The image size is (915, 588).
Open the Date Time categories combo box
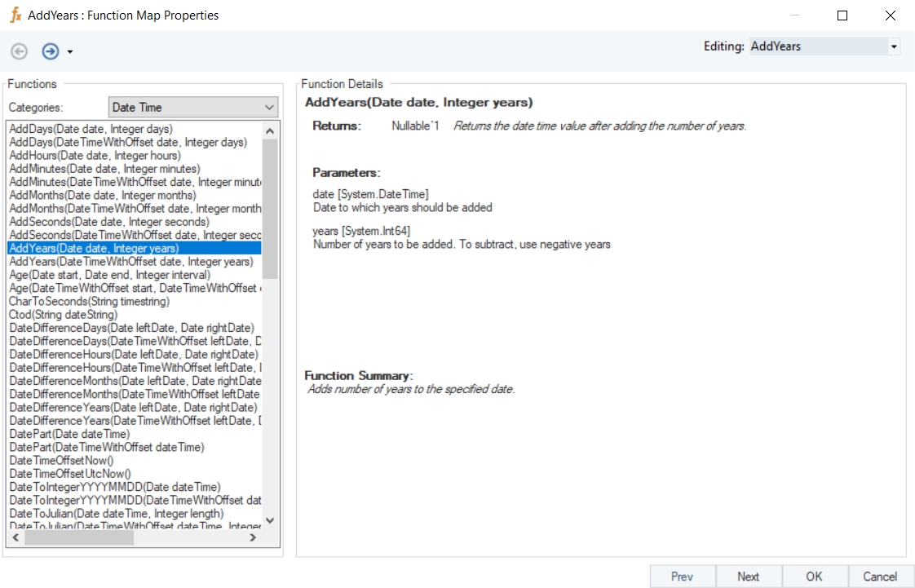coord(193,107)
